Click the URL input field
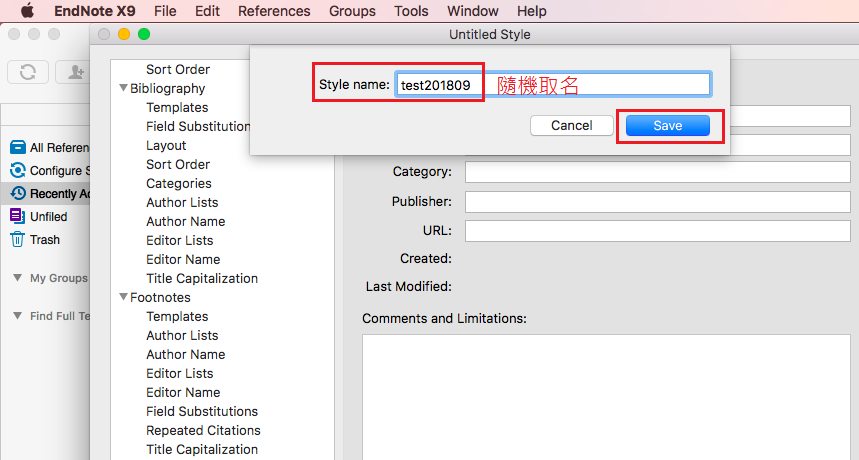Viewport: 859px width, 460px height. pyautogui.click(x=657, y=231)
